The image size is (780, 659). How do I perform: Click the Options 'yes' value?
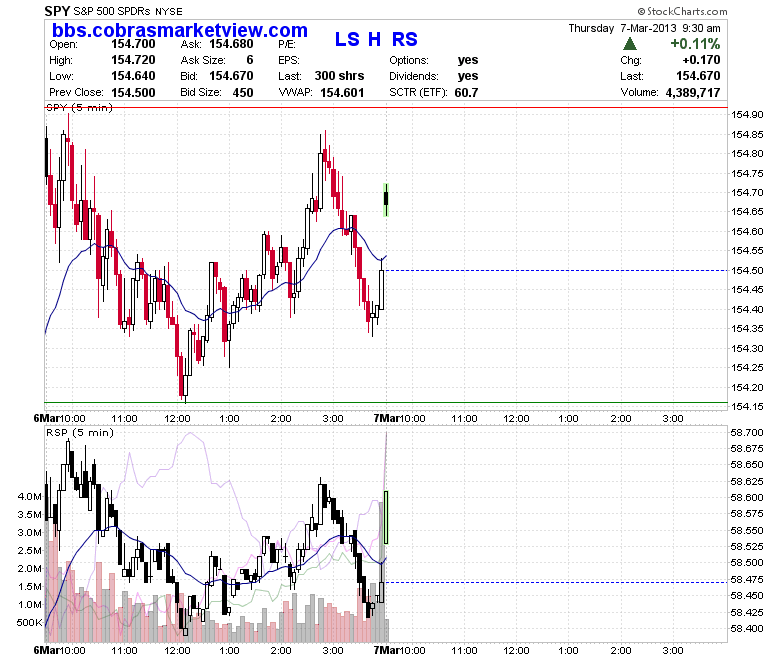(468, 60)
